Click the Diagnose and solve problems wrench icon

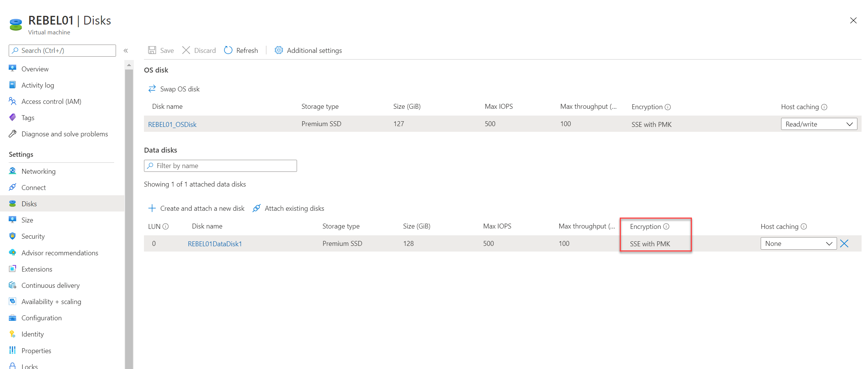tap(12, 133)
